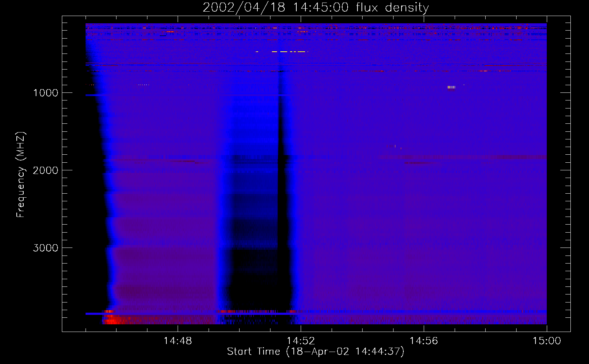Click the 15:00 time tick label

click(x=547, y=341)
